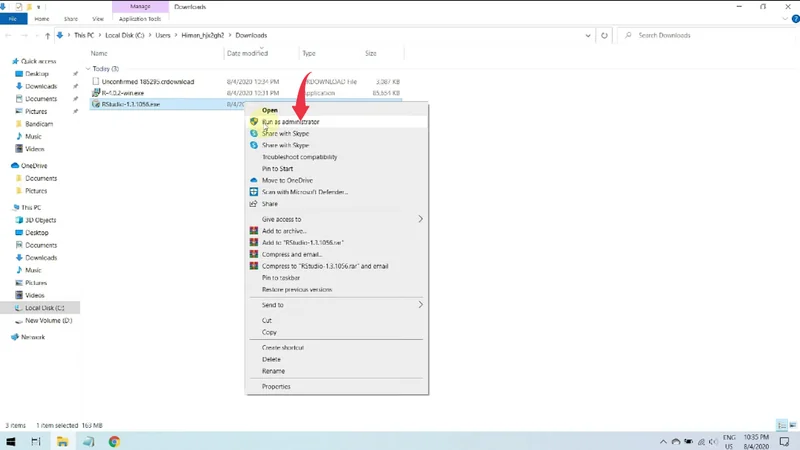Click the R-4.0.2-win.exe file icon
Image resolution: width=800 pixels, height=450 pixels.
tap(95, 92)
